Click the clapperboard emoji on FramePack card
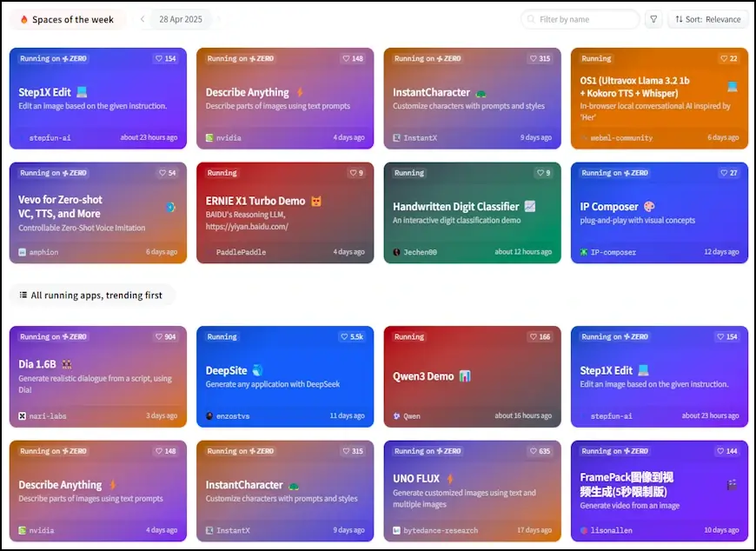The image size is (756, 551). 732,484
